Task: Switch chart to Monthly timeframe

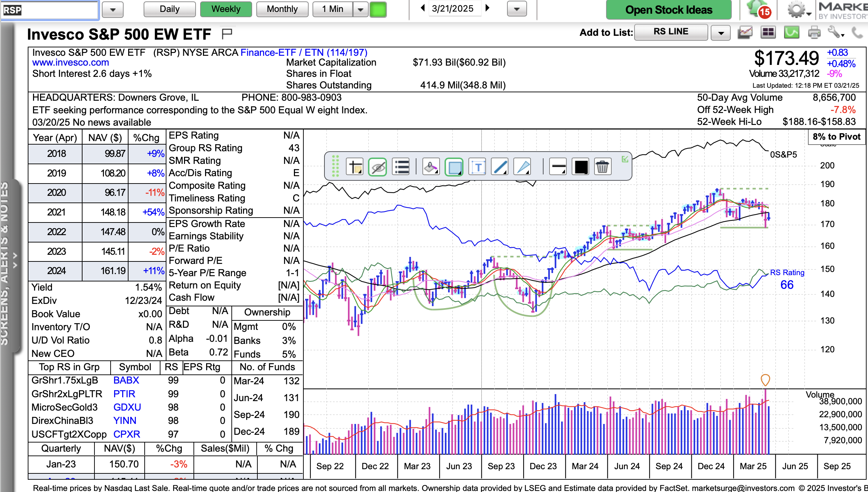Action: pos(282,9)
